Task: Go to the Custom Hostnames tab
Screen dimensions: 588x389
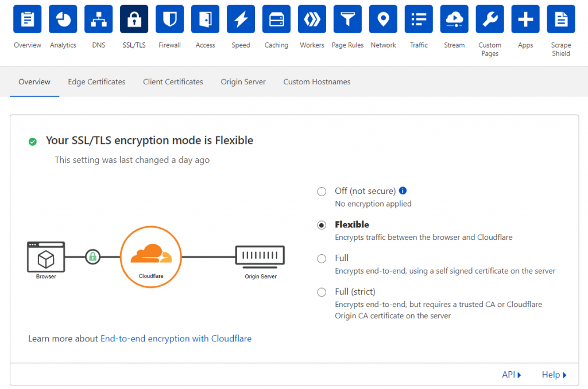Action: [316, 82]
